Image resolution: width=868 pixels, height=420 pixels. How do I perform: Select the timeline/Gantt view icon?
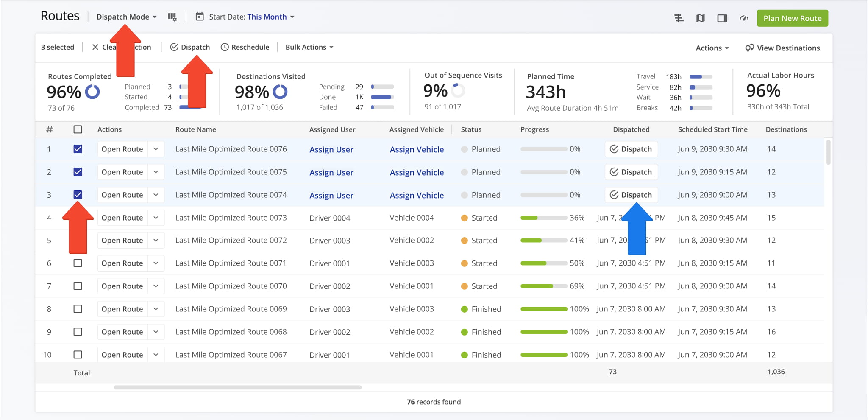[x=679, y=18]
